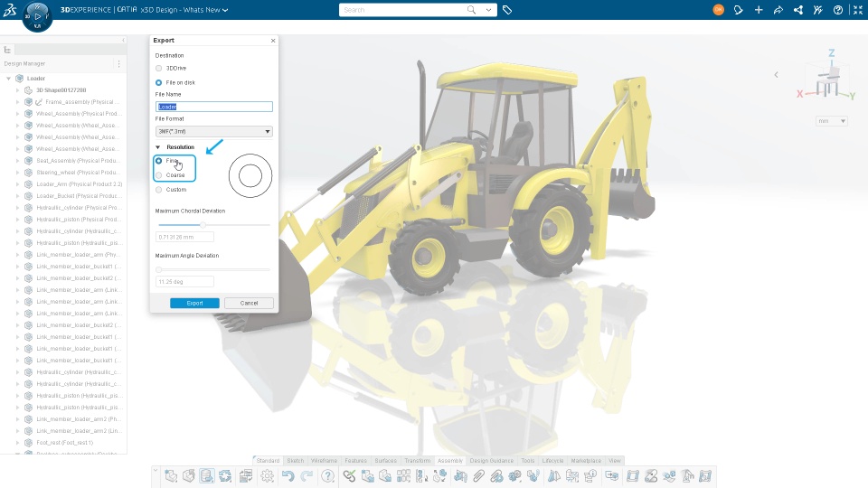
Task: Switch to the Lifecycle tab
Action: coord(552,460)
